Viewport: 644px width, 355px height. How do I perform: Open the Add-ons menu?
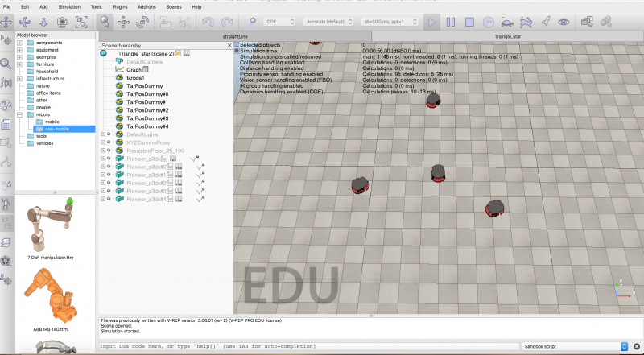coord(147,7)
